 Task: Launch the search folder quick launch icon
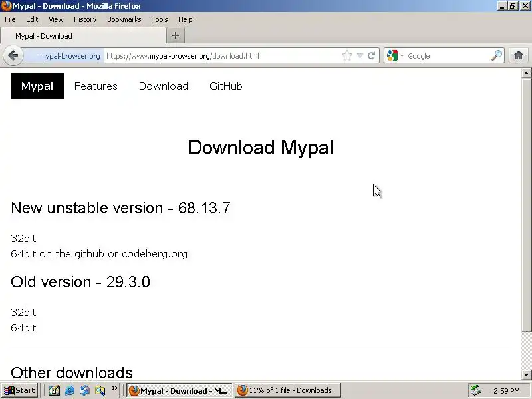(100, 391)
